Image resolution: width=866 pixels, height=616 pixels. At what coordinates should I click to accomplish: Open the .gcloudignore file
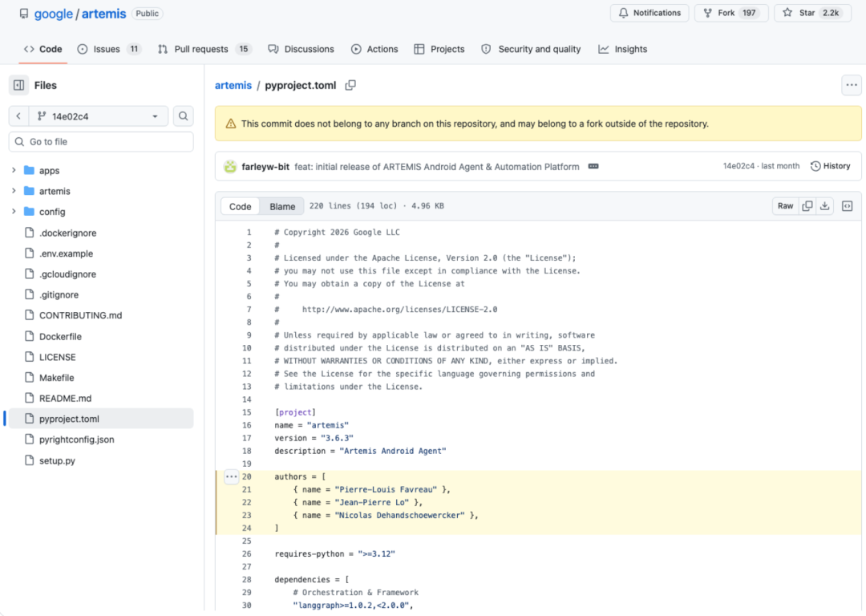coord(67,274)
